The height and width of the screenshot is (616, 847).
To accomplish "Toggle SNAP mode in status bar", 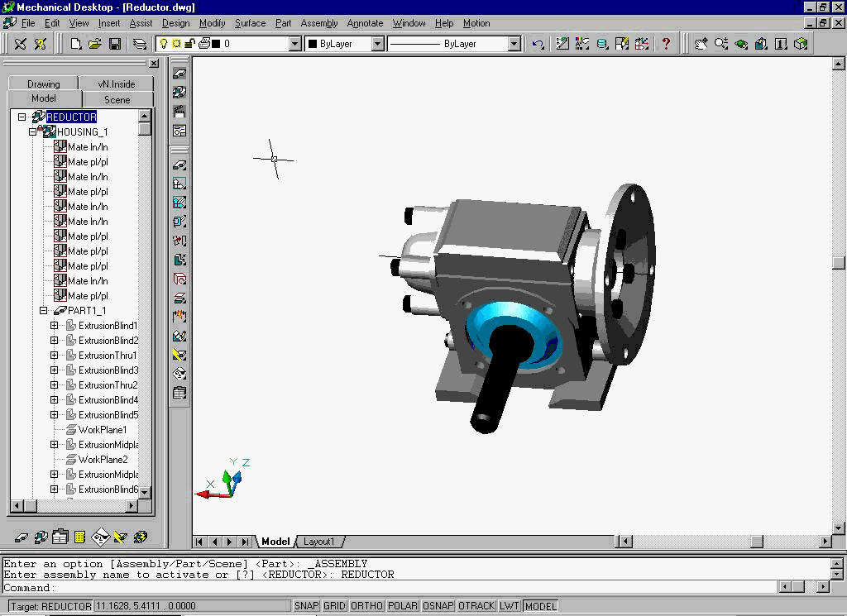I will pyautogui.click(x=306, y=606).
